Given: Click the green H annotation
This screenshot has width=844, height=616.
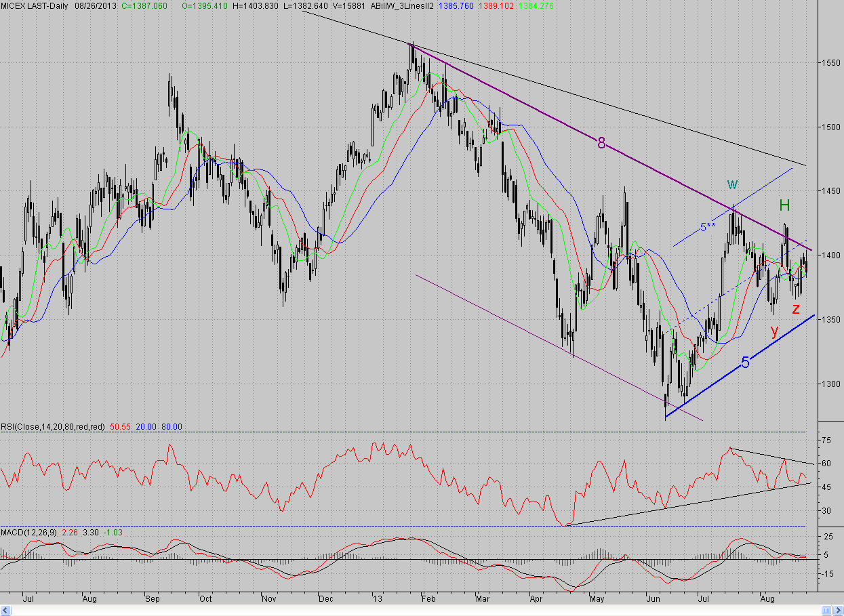Looking at the screenshot, I should pos(784,205).
